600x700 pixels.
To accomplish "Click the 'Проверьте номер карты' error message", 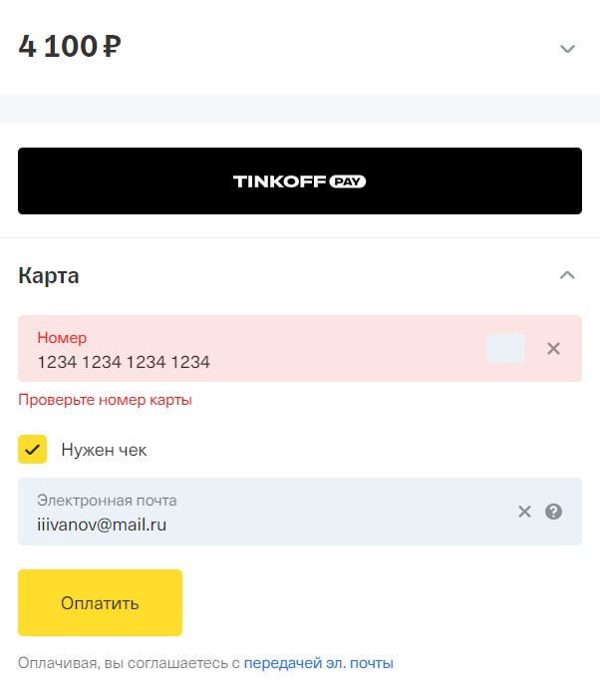I will pos(105,400).
